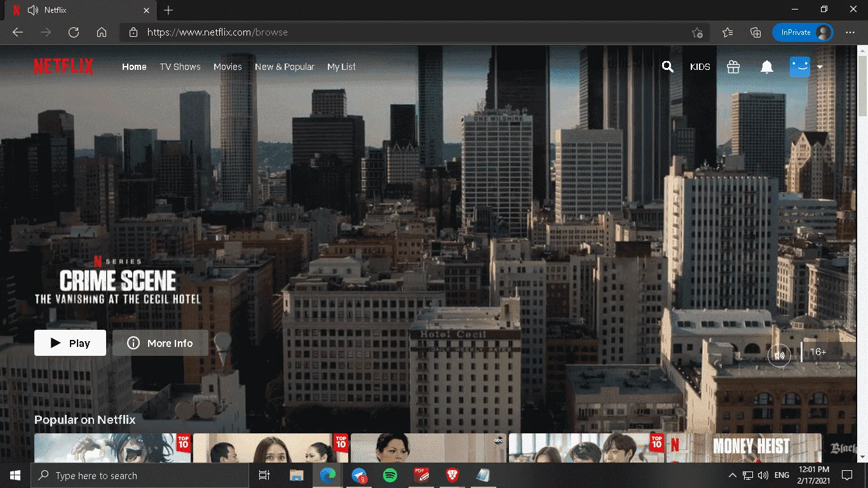Open More Info for Crime Scene
The image size is (868, 488).
tap(160, 343)
